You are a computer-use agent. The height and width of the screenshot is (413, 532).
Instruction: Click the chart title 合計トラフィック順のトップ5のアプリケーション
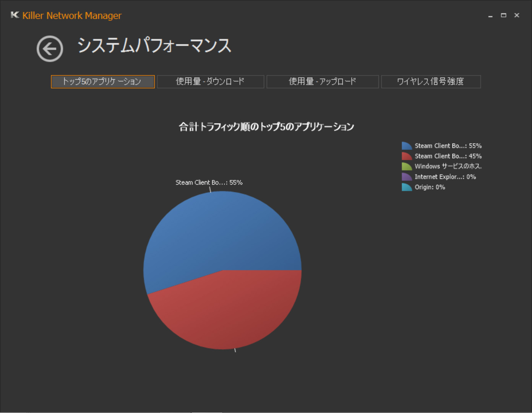pos(266,127)
